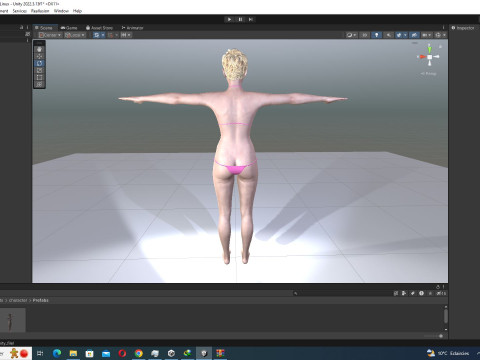Open the scene draw mode dropdown
Screen dimensions: 480x360
coord(351,35)
